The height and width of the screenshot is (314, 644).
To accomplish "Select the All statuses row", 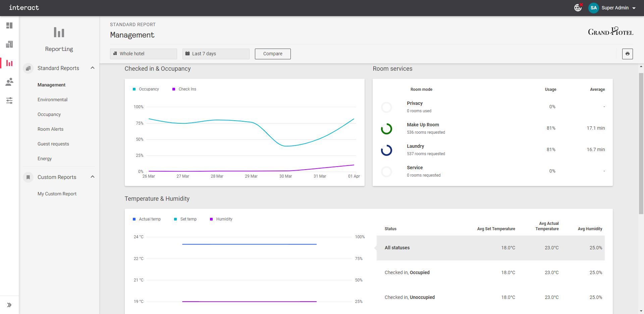I will [491, 248].
